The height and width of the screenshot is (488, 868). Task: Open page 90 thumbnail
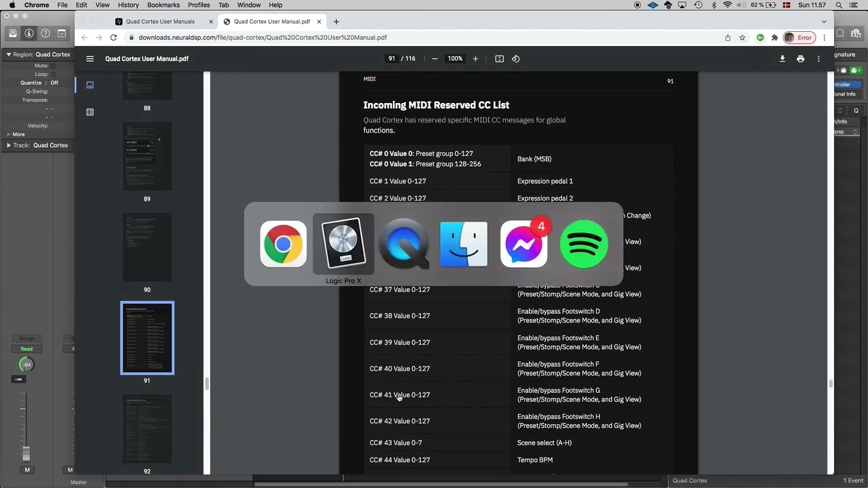[x=147, y=247]
